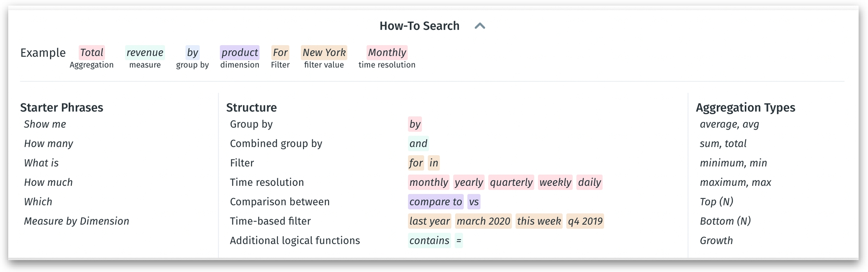This screenshot has width=868, height=272.
Task: Click the 'contains' logical function chip
Action: [429, 241]
